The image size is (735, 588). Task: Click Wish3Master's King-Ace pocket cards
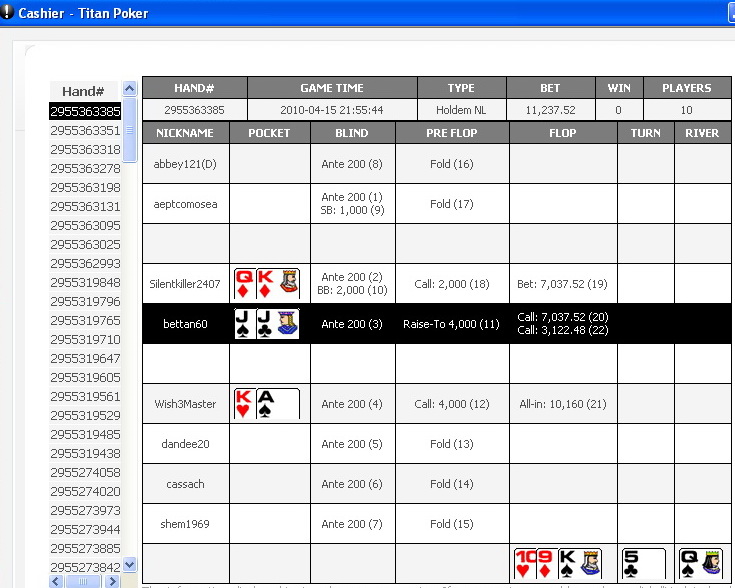(267, 403)
